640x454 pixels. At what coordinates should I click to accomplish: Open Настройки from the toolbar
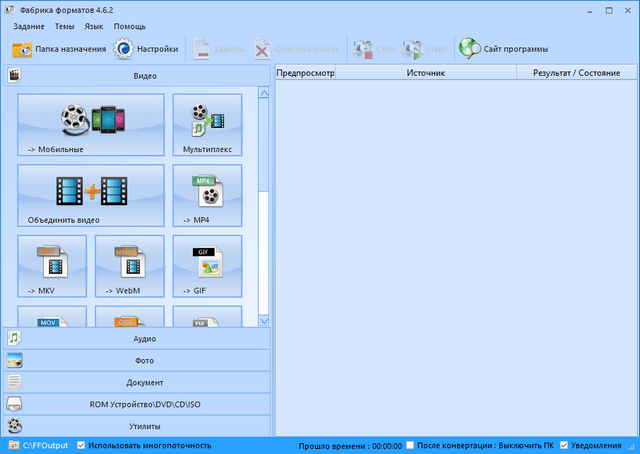tap(146, 48)
